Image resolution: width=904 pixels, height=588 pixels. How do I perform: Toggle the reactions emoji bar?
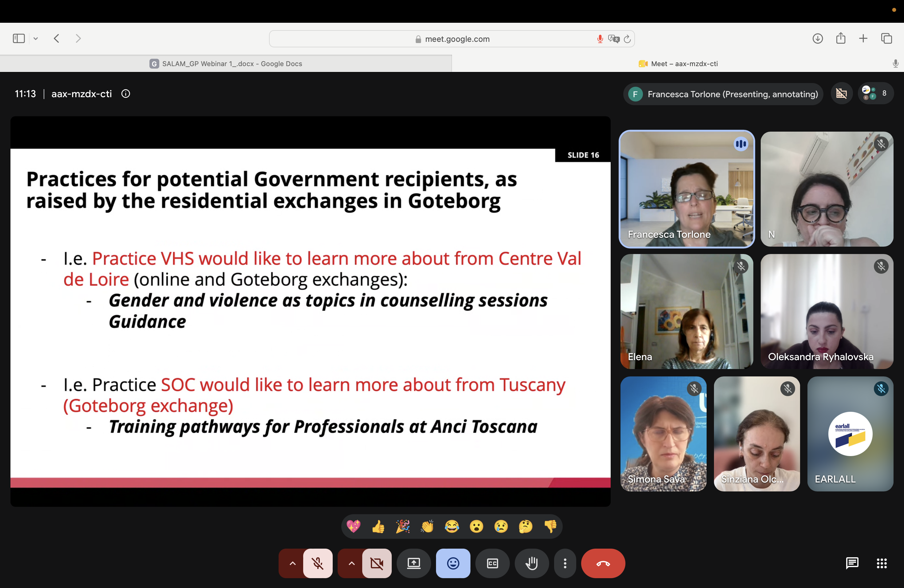point(453,563)
